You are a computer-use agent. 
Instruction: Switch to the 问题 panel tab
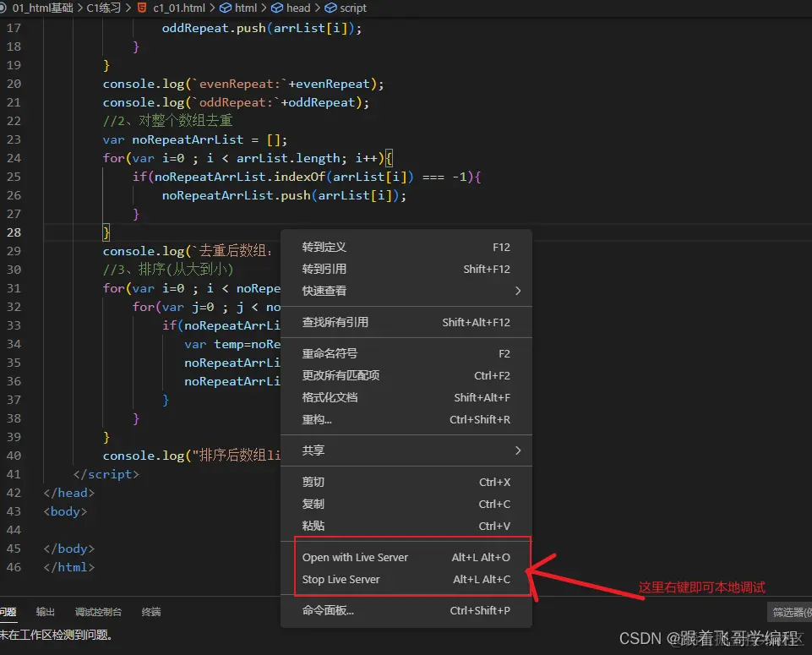[8, 612]
